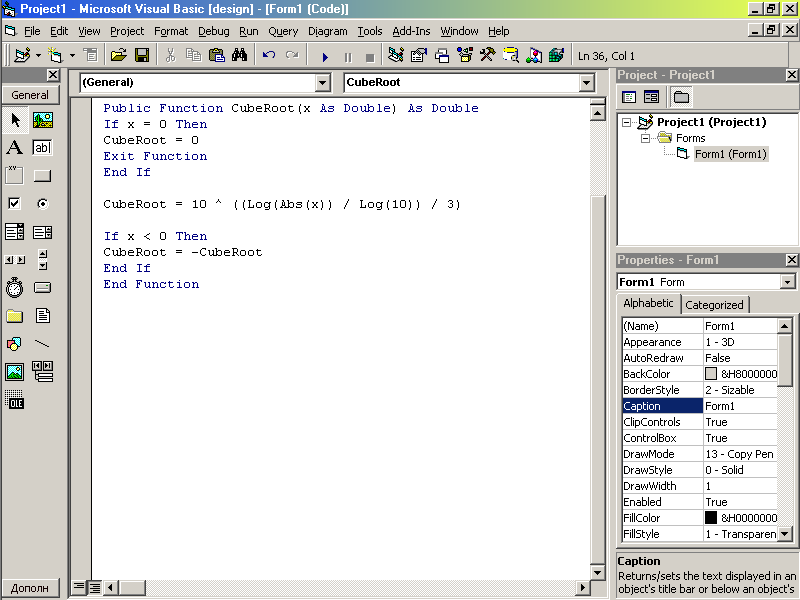Click View Code in Project panel
This screenshot has height=600, width=800.
pos(629,97)
